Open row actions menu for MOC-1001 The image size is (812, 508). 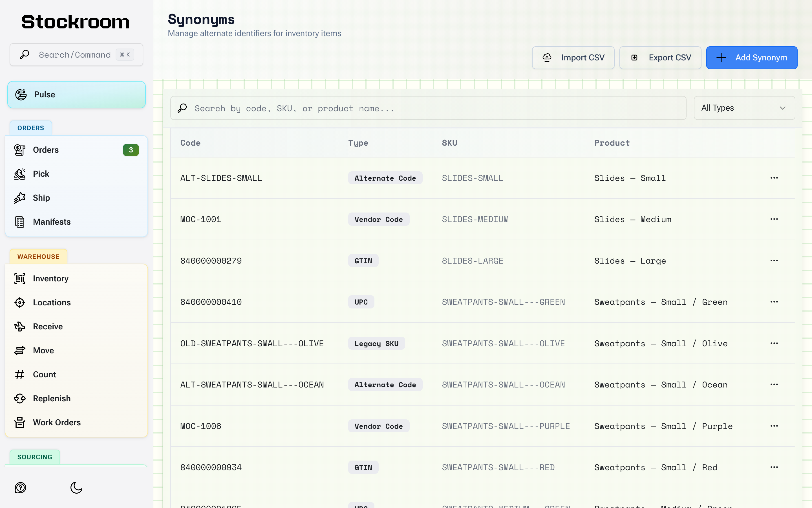(774, 219)
